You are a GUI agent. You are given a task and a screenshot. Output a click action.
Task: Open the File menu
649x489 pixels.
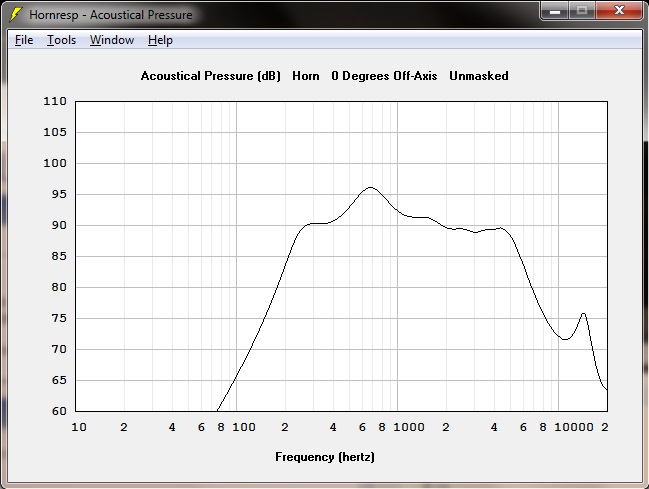point(24,40)
